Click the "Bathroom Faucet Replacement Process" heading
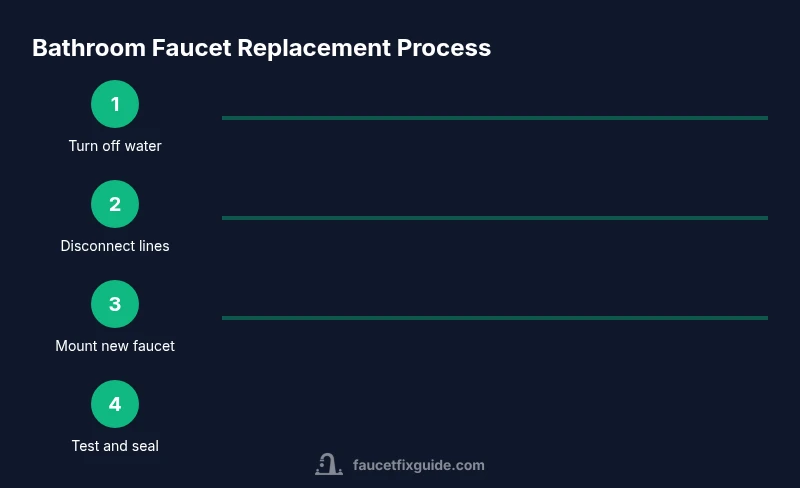 click(x=261, y=48)
